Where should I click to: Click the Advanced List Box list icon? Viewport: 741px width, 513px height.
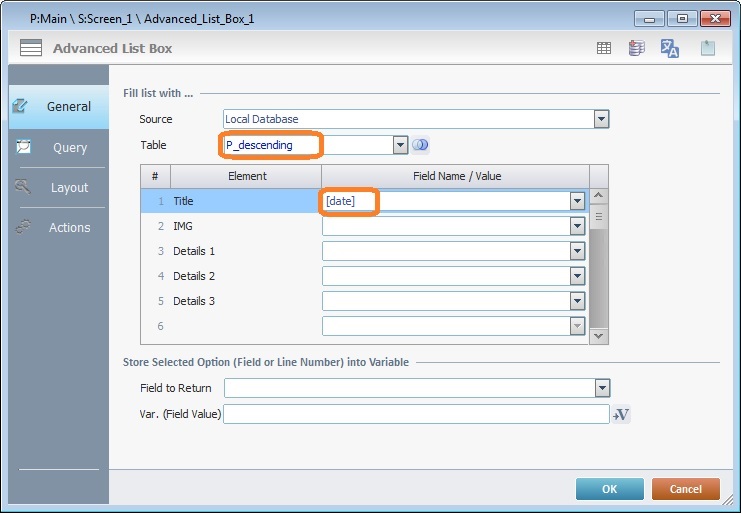click(x=31, y=48)
